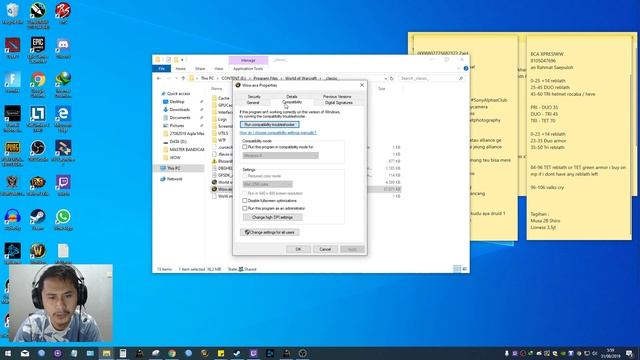This screenshot has height=360, width=640.
Task: Check Run this program as an administrator
Action: [245, 209]
